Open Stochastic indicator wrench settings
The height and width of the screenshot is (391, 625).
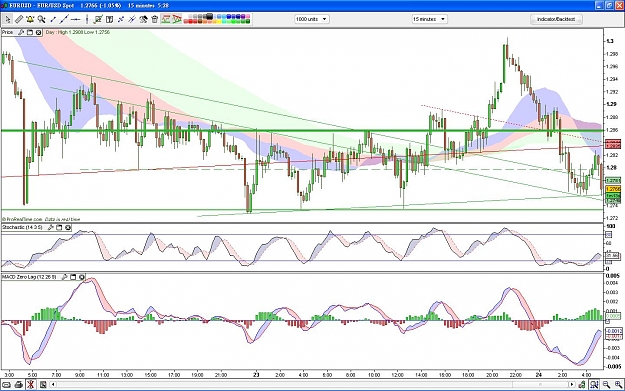point(51,228)
